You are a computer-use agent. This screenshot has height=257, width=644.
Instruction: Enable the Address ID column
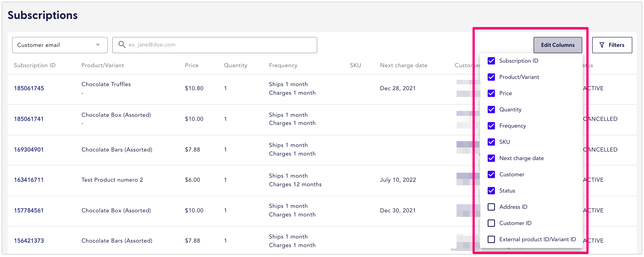pos(491,207)
